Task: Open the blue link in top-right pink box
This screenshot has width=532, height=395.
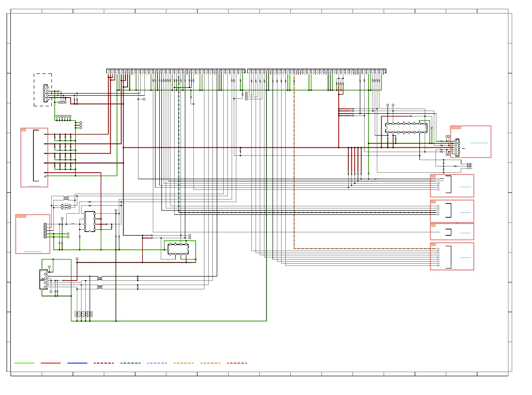Action: 479,143
